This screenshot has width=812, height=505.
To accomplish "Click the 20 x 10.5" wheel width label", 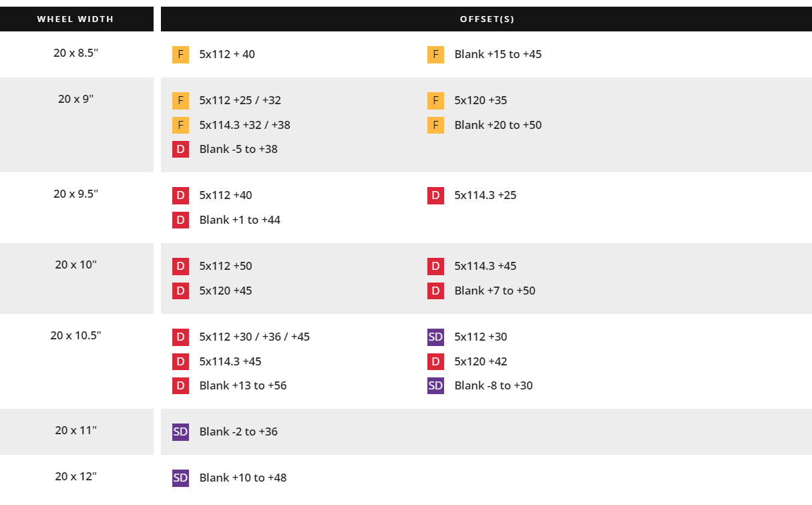I will pyautogui.click(x=75, y=335).
